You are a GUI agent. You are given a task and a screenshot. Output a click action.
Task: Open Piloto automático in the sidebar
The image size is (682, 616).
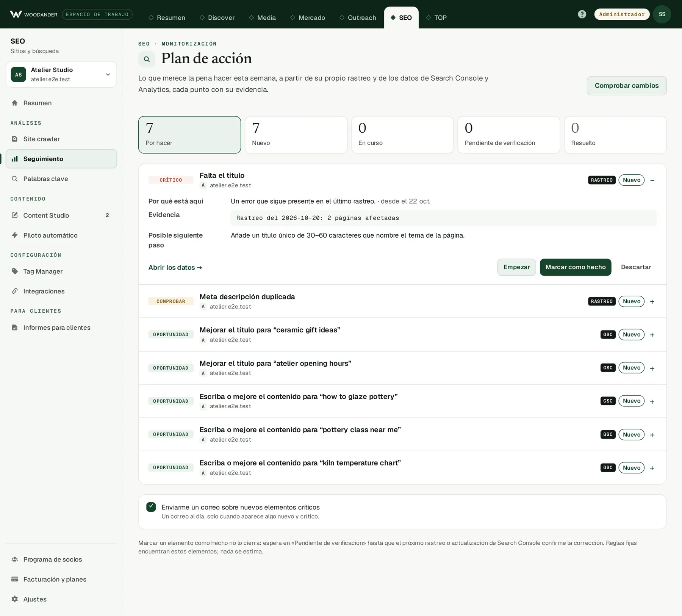click(61, 235)
